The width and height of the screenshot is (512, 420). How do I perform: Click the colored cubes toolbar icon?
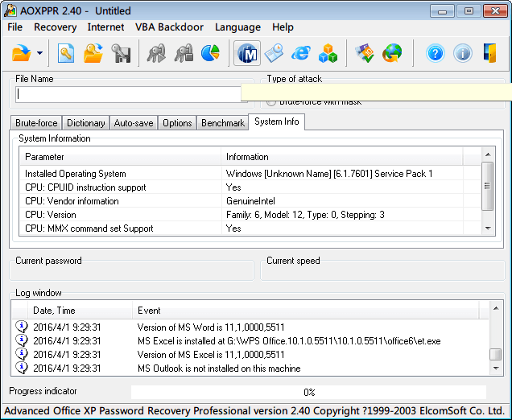click(328, 53)
